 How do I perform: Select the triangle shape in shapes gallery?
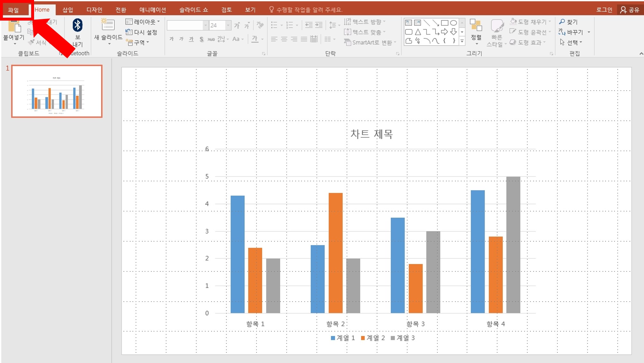(x=417, y=32)
